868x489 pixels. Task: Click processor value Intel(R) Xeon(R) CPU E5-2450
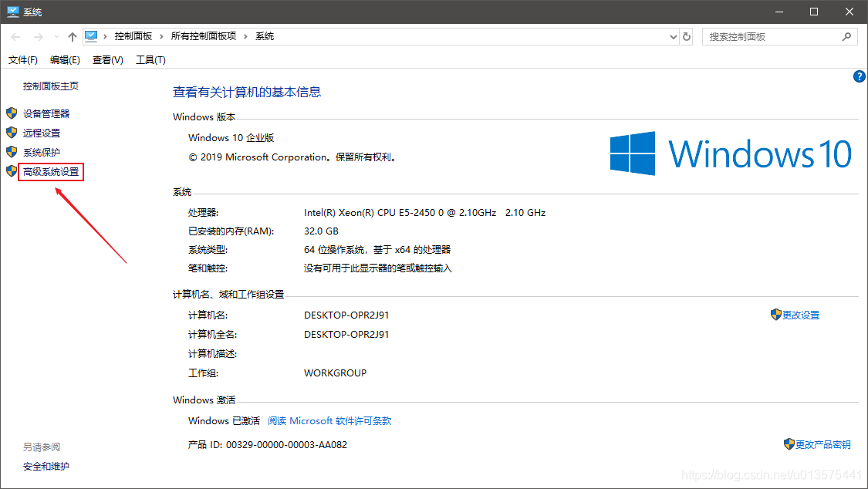424,213
